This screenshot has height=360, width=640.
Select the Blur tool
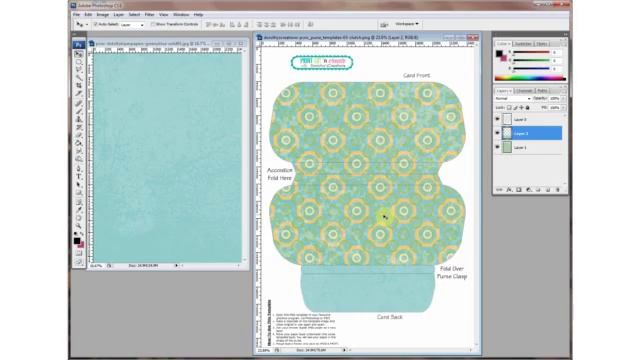tap(79, 151)
